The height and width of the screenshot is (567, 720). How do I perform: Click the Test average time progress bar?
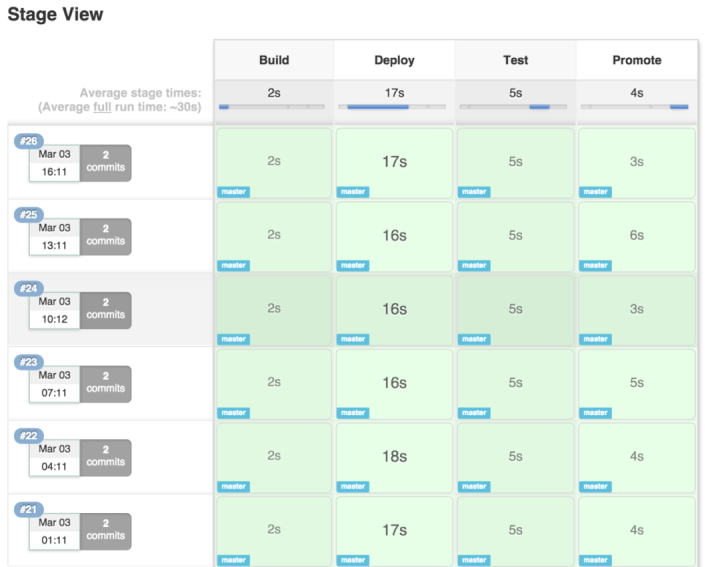(515, 106)
